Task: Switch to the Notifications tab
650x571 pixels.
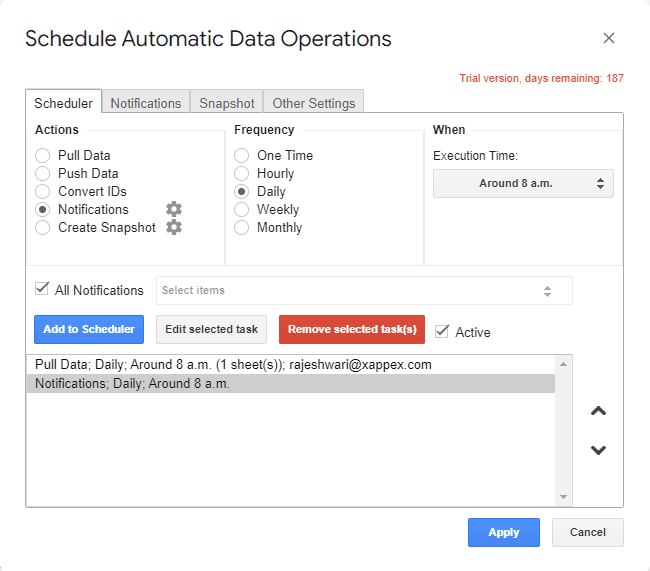Action: pyautogui.click(x=145, y=103)
